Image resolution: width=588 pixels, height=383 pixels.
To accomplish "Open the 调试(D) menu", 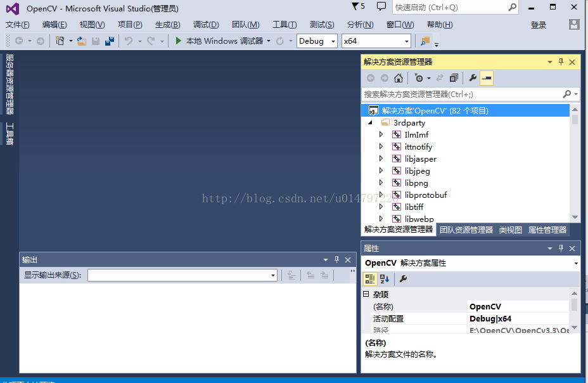I will tap(206, 25).
